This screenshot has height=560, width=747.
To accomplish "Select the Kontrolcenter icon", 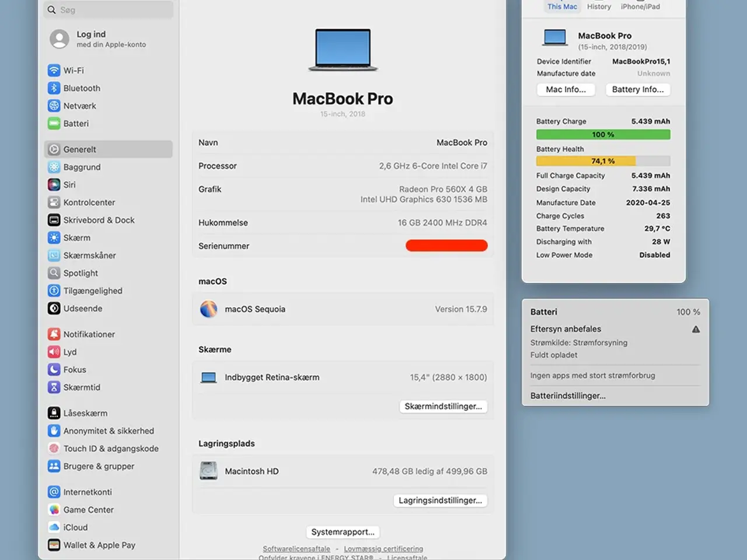I will (54, 202).
